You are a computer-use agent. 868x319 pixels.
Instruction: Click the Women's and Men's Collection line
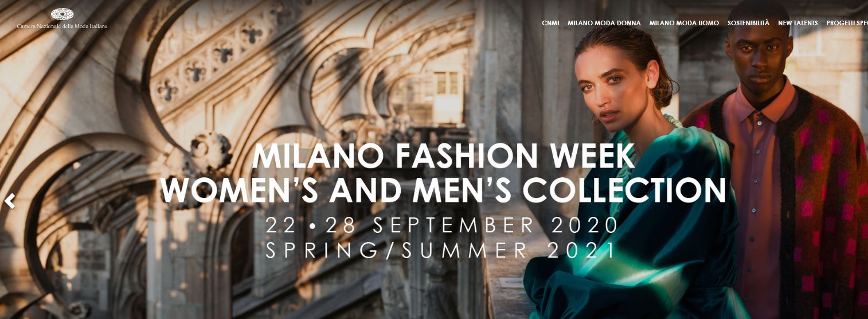click(x=443, y=191)
